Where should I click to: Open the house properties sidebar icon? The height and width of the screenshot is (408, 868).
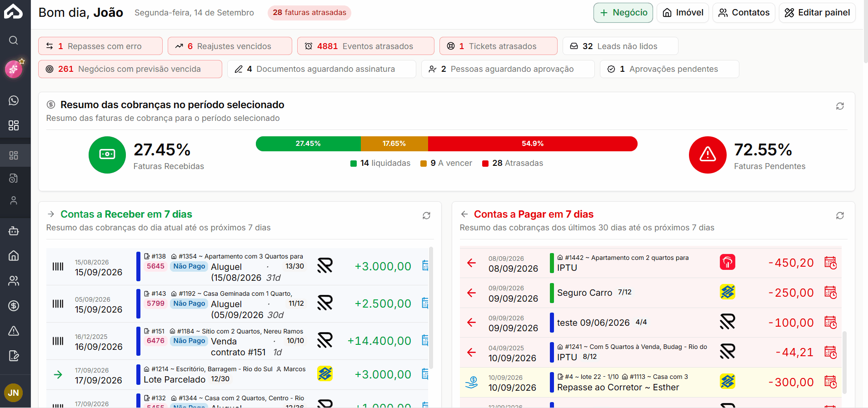coord(14,256)
